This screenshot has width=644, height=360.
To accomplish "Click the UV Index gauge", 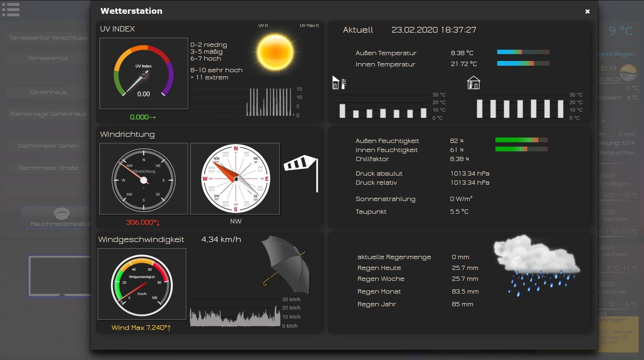I will (x=143, y=73).
